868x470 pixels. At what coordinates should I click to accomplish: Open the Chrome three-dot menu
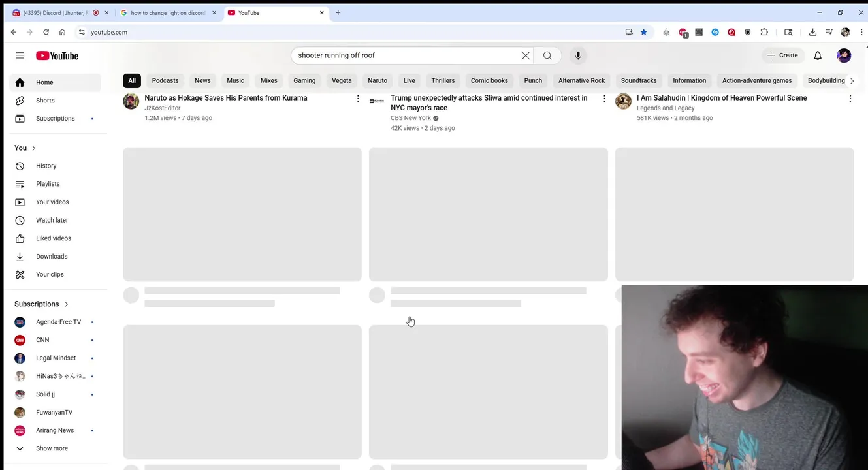click(861, 32)
